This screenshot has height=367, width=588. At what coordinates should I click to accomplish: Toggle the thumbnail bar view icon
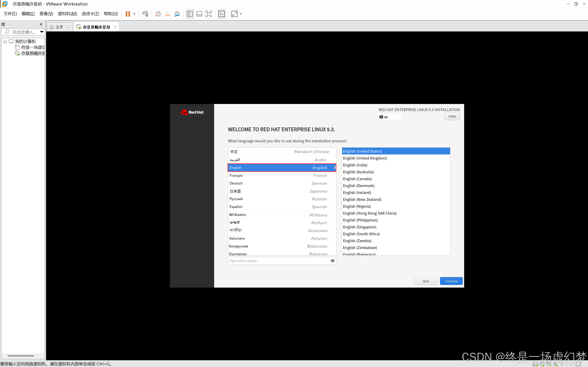[x=199, y=14]
